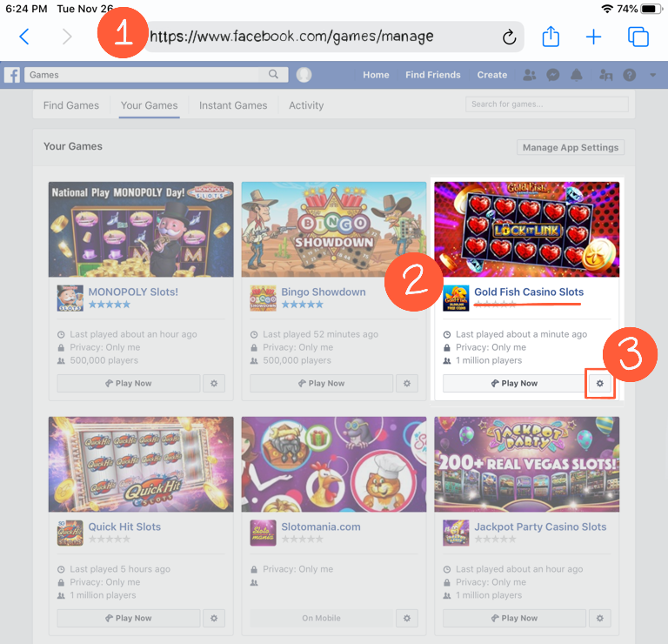This screenshot has width=668, height=644.
Task: Click MONOPOLY Slots small app icon
Action: pos(70,299)
